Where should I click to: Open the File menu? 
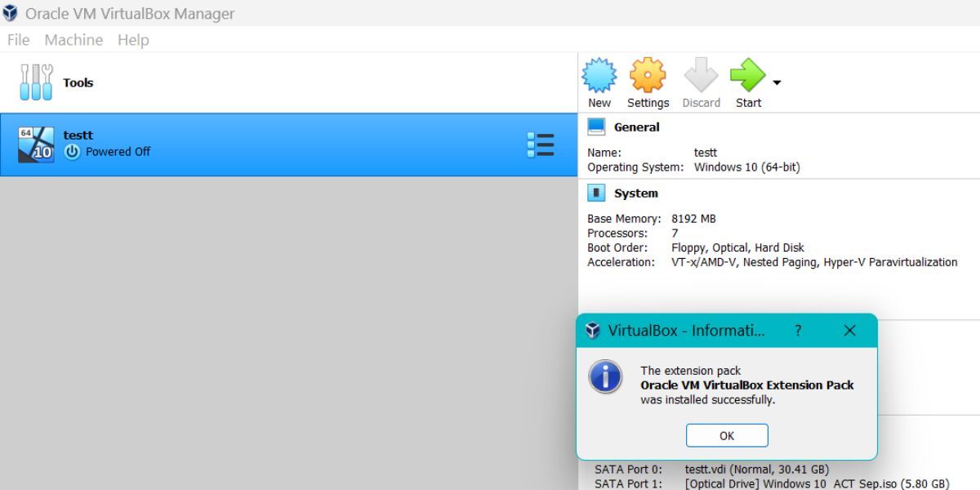(17, 40)
